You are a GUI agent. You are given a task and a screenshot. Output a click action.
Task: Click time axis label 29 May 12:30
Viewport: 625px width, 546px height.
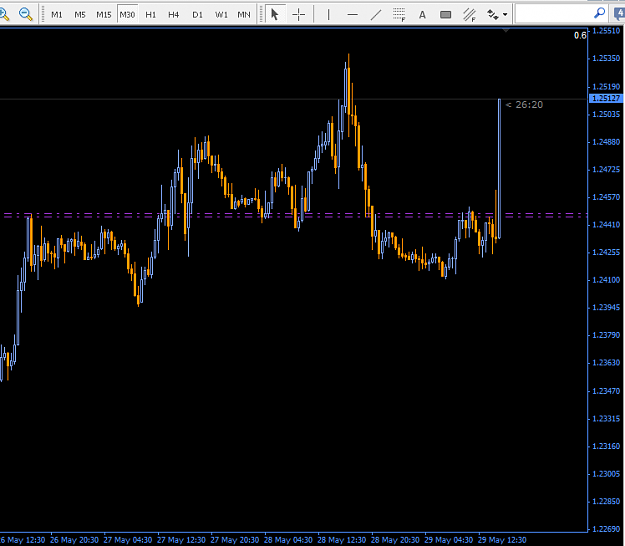tap(502, 540)
